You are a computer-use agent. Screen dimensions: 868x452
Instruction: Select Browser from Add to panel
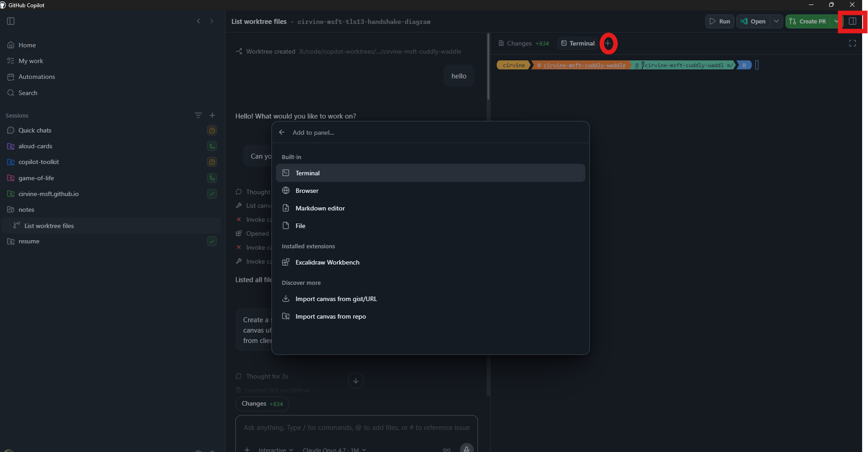pyautogui.click(x=430, y=191)
